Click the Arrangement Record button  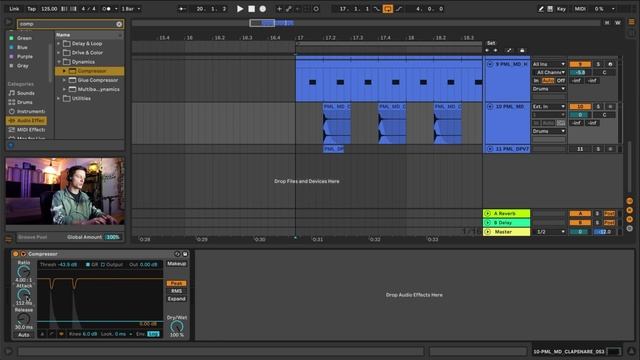click(263, 9)
